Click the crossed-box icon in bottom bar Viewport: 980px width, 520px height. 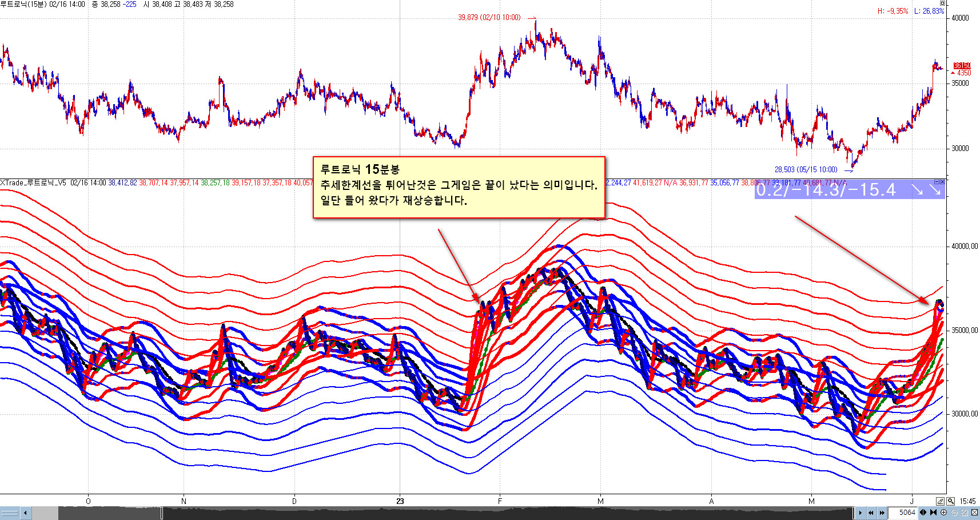[x=974, y=513]
